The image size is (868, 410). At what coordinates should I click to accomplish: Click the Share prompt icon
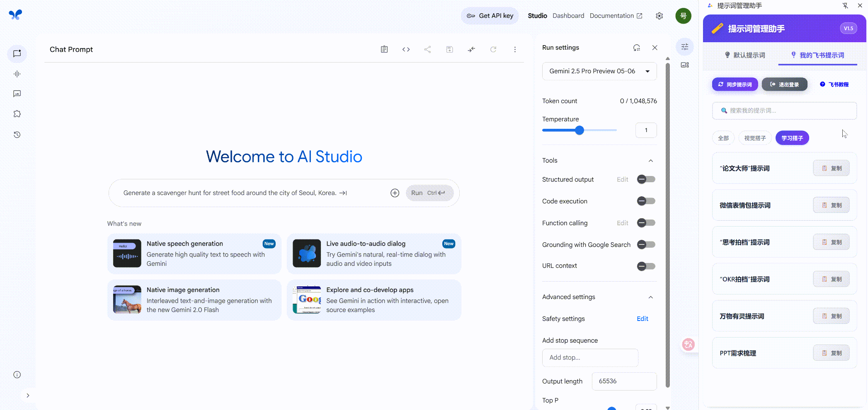[428, 49]
